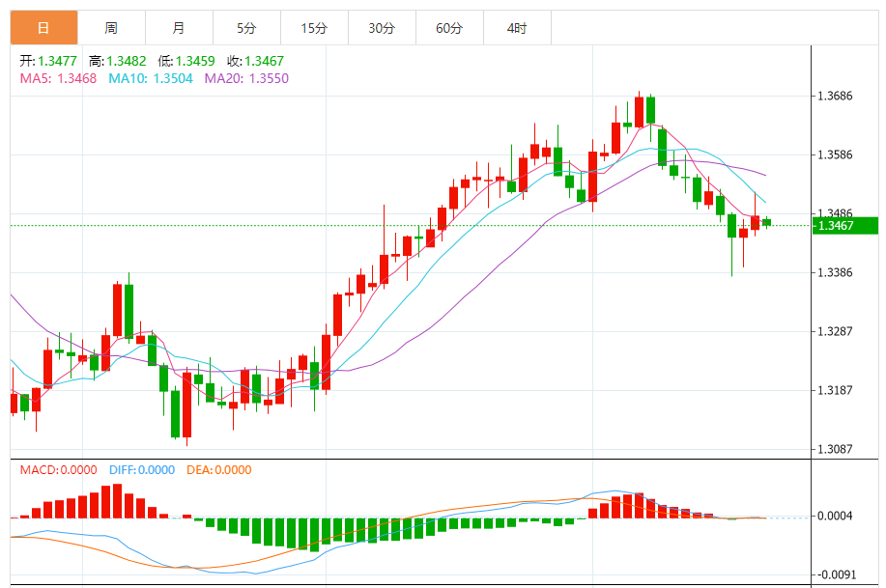Click the high price 高:1.3482
This screenshot has height=588, width=886.
(118, 61)
